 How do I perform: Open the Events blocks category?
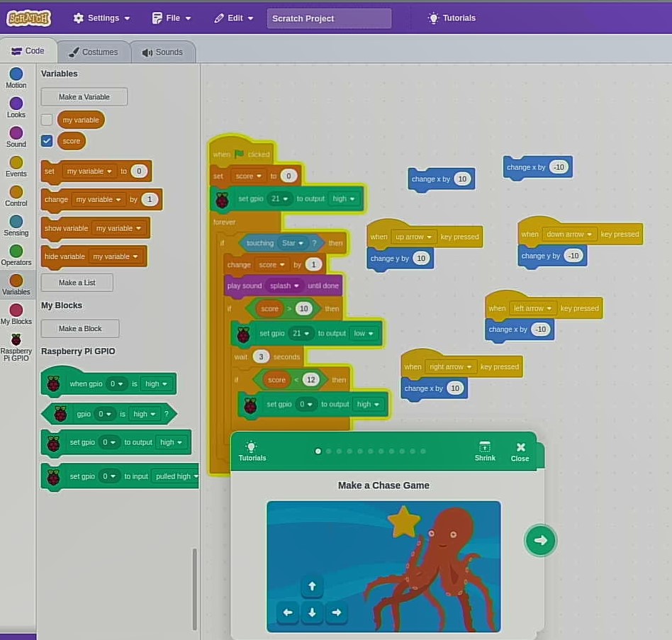[16, 167]
